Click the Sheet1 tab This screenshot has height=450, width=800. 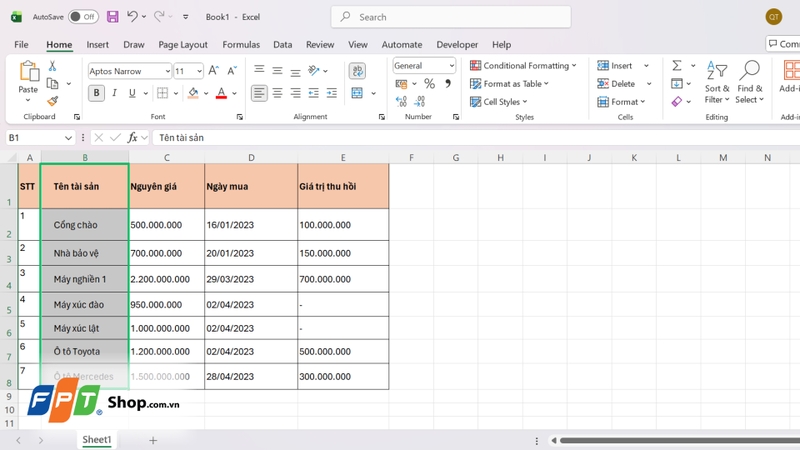click(x=96, y=439)
